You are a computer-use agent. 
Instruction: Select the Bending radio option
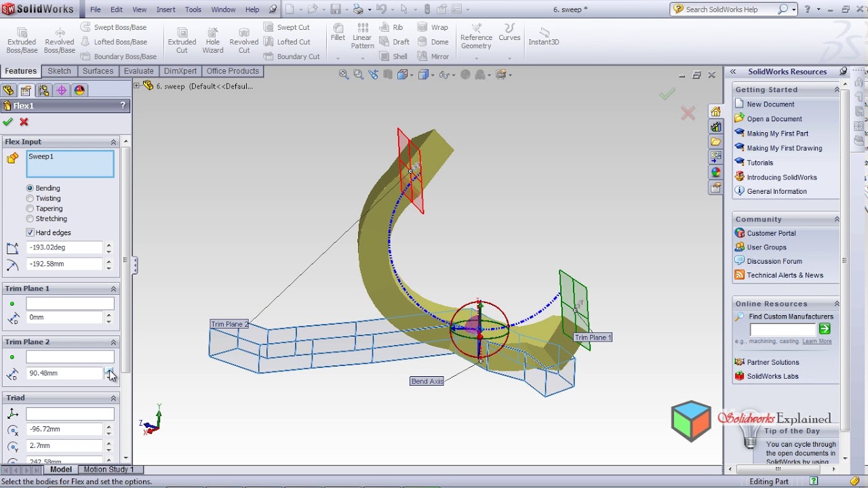click(30, 188)
